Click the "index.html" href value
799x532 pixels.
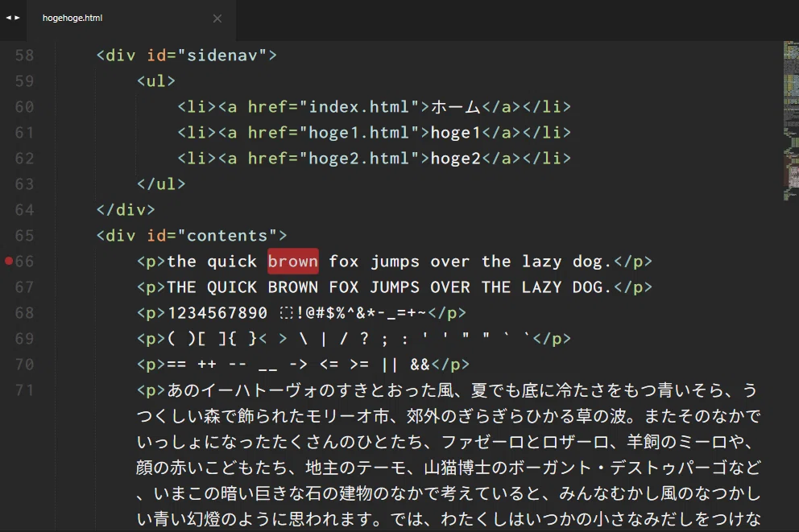359,107
